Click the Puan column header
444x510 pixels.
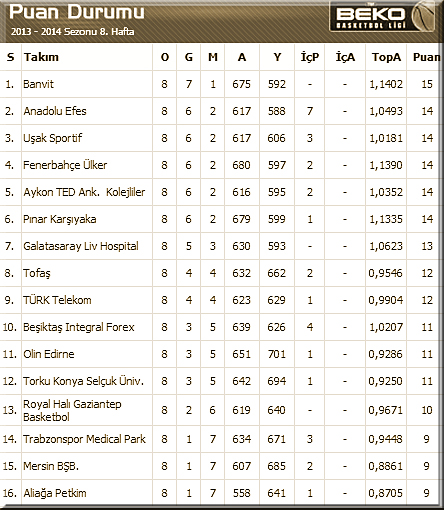(426, 57)
